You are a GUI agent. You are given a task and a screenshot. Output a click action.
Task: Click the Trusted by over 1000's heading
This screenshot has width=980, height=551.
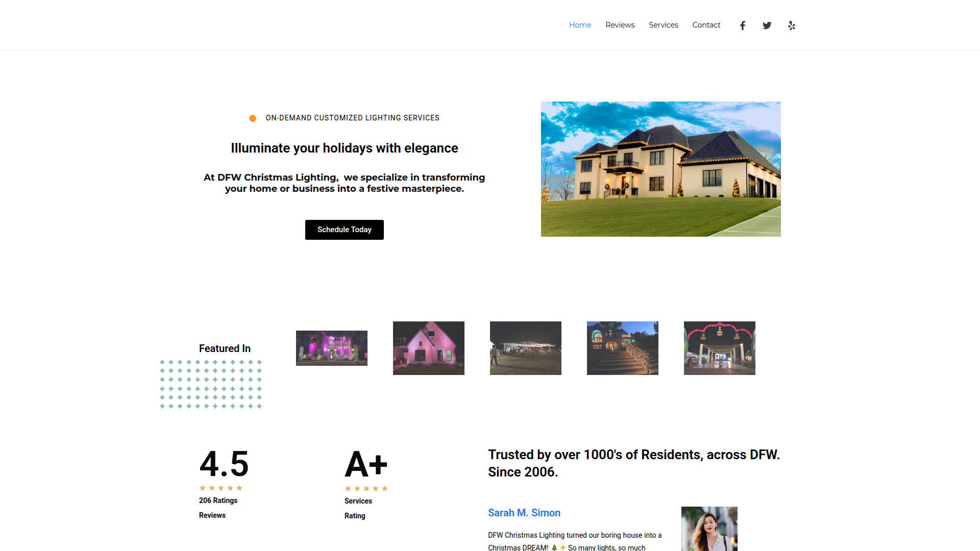click(634, 463)
